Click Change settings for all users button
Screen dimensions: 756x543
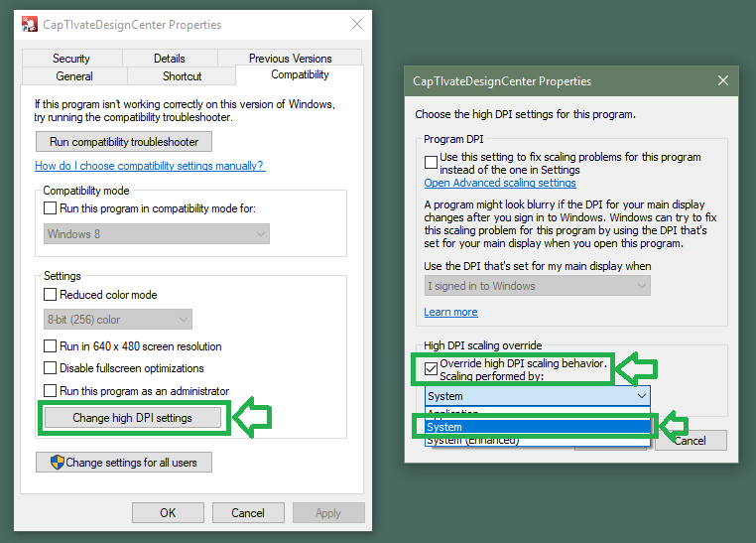click(124, 462)
